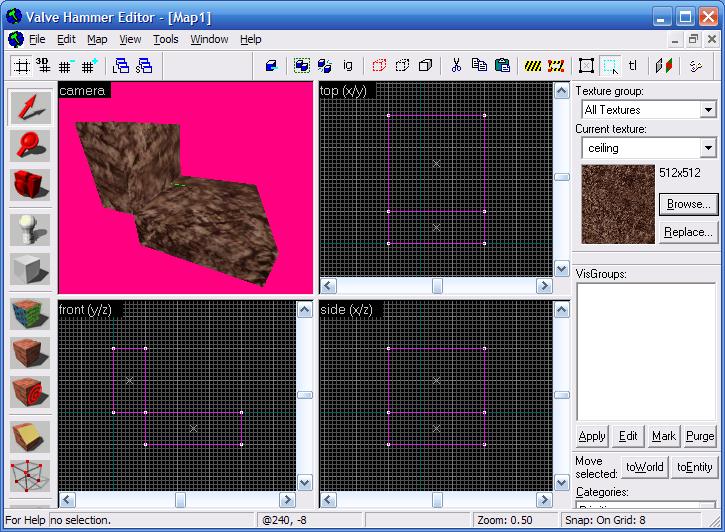Viewport: 725px width, 532px height.
Task: Click the Edit cordon bounds icon
Action: click(x=556, y=66)
